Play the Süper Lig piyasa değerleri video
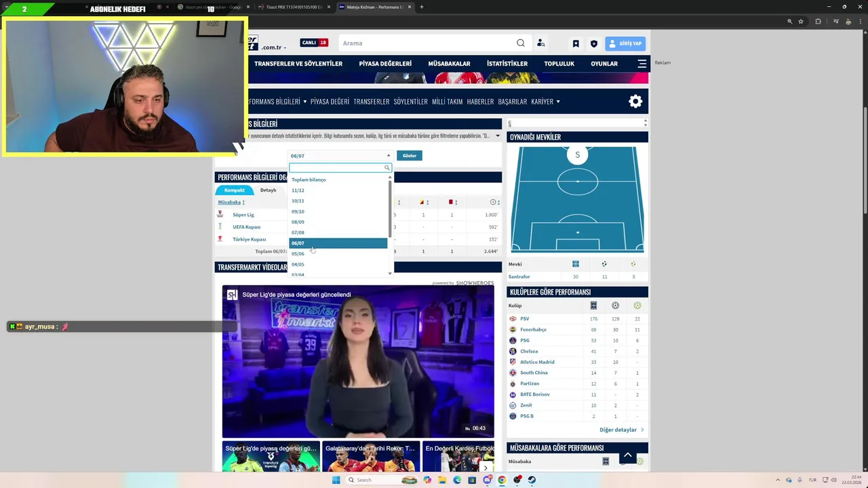The image size is (868, 488). [358, 361]
